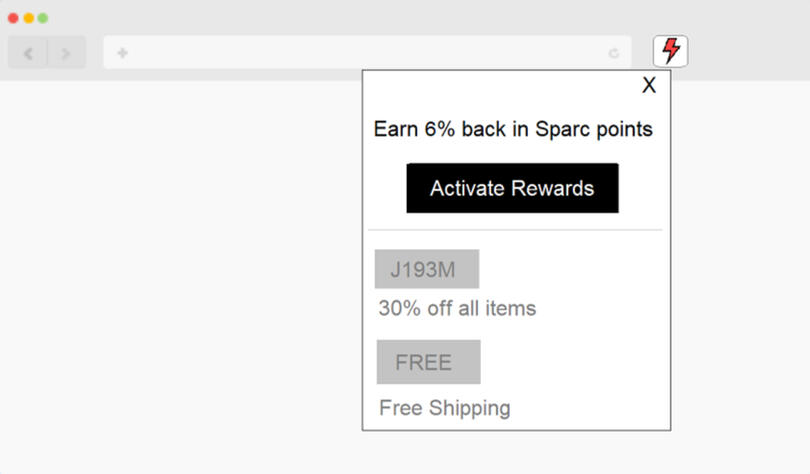This screenshot has height=474, width=810.
Task: Focus the browser address bar
Action: (x=360, y=53)
